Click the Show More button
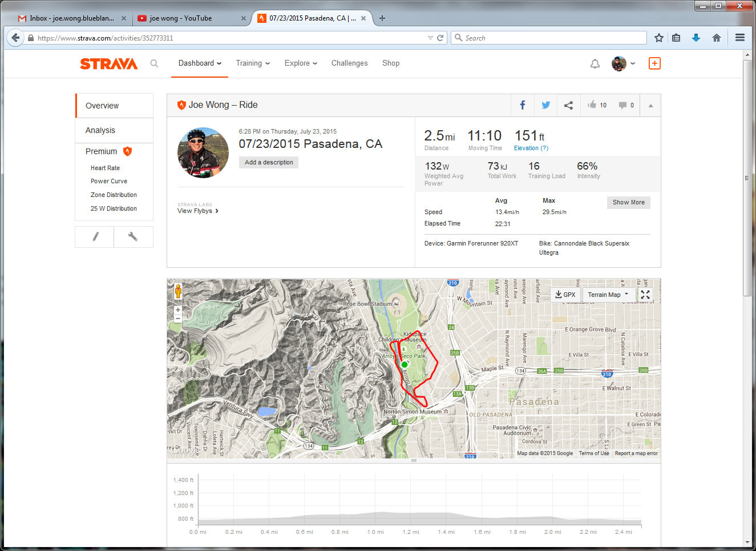 [x=628, y=202]
